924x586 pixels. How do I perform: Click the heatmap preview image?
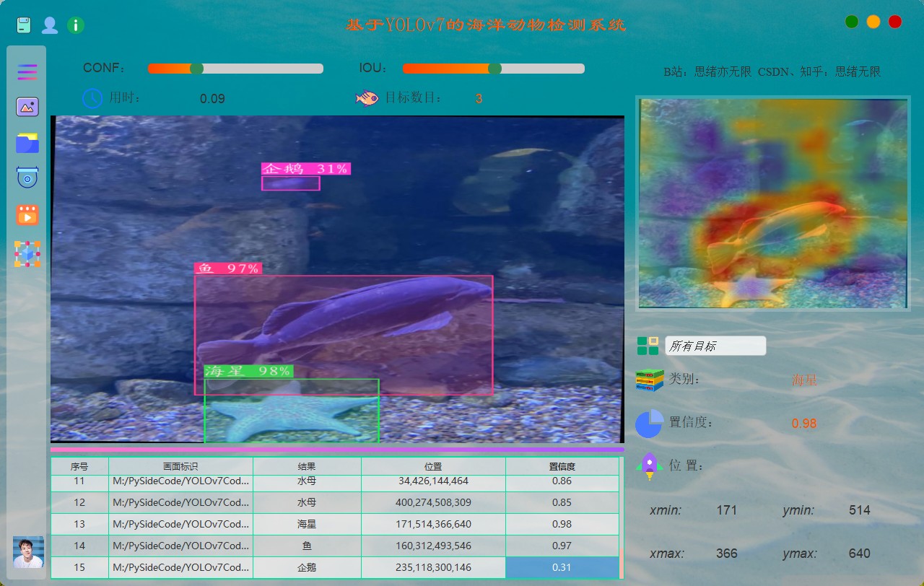pyautogui.click(x=773, y=204)
